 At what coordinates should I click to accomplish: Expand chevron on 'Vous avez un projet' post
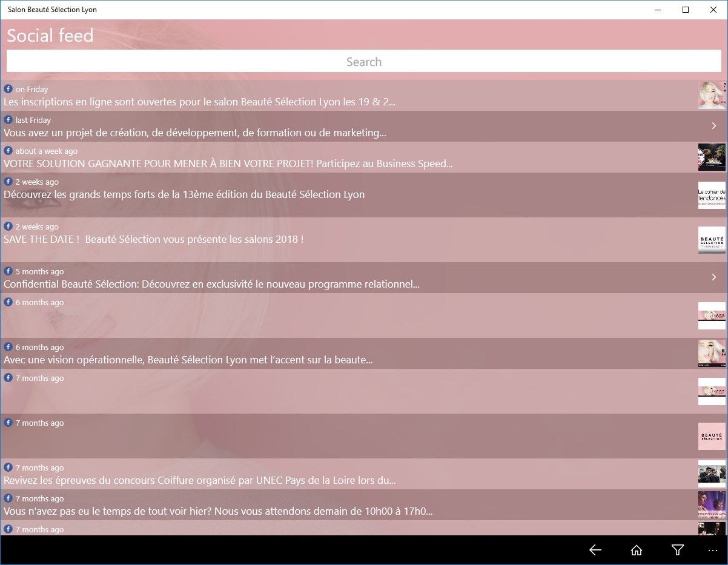(x=714, y=126)
